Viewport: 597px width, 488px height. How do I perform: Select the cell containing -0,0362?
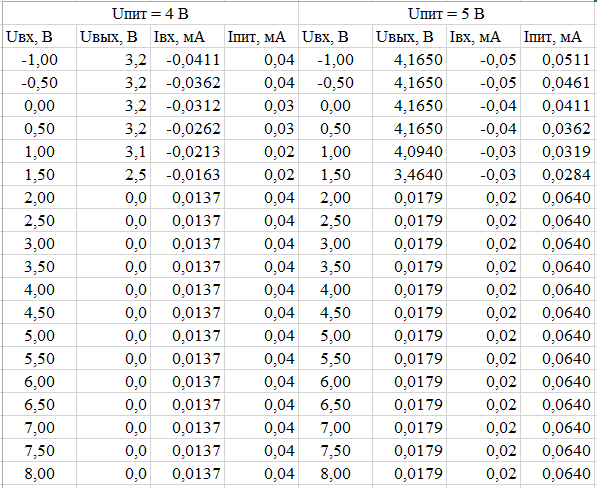click(x=187, y=83)
